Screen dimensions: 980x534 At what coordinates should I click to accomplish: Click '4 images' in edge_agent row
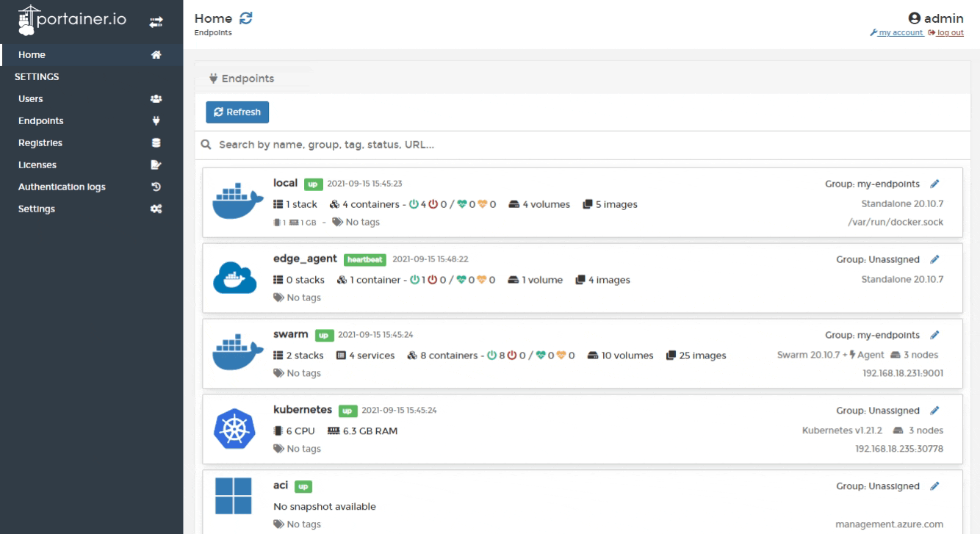[602, 280]
